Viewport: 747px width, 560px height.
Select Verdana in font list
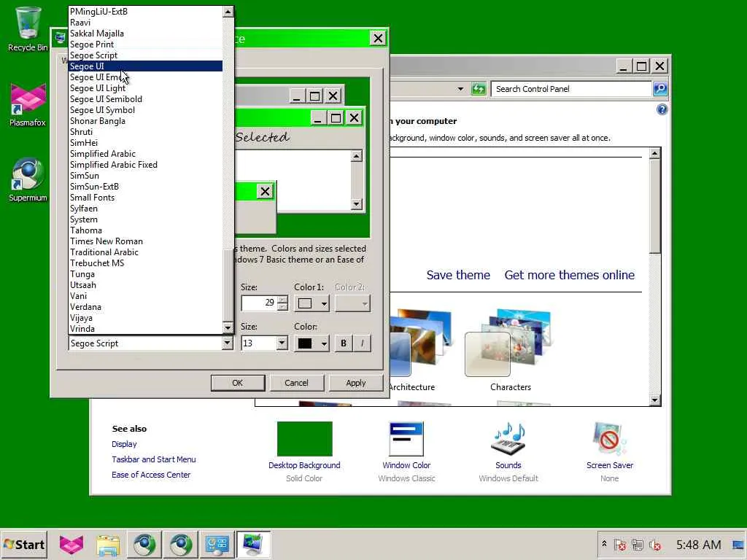pos(145,307)
